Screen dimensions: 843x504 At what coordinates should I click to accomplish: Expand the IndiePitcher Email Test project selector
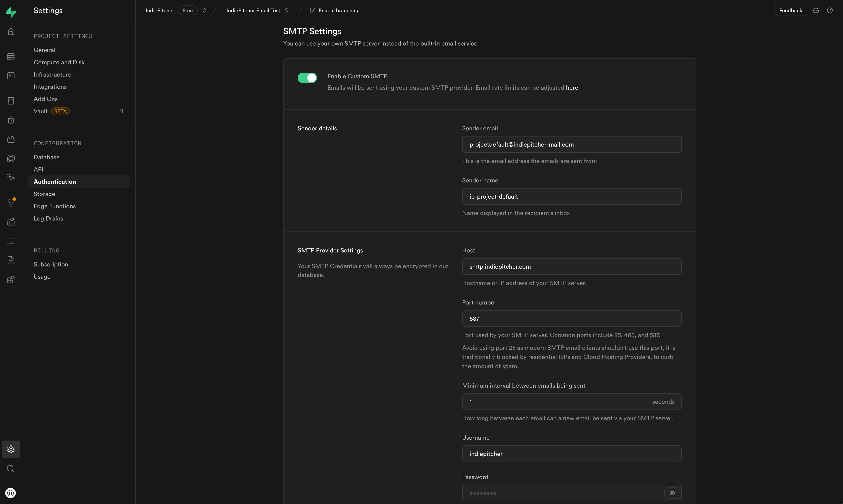click(287, 10)
